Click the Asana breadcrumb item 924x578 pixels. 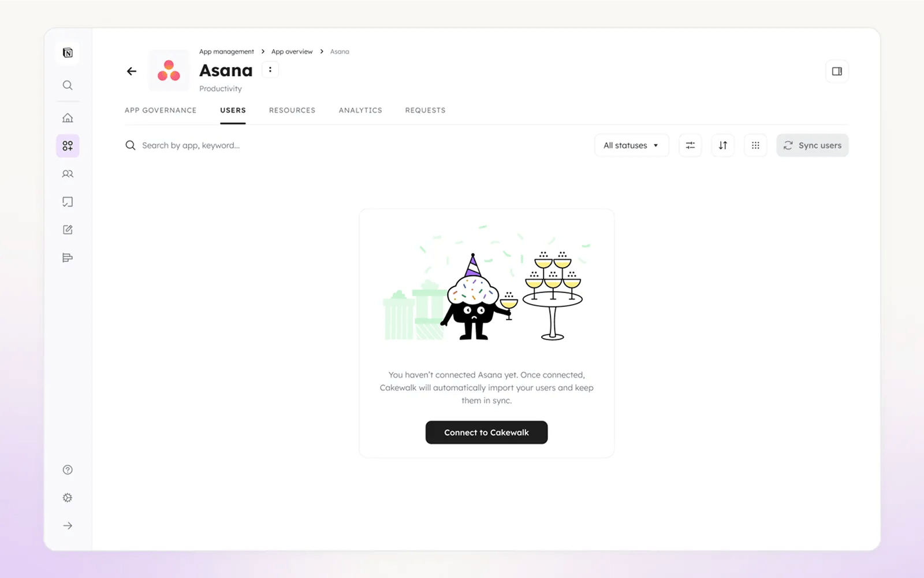click(340, 51)
